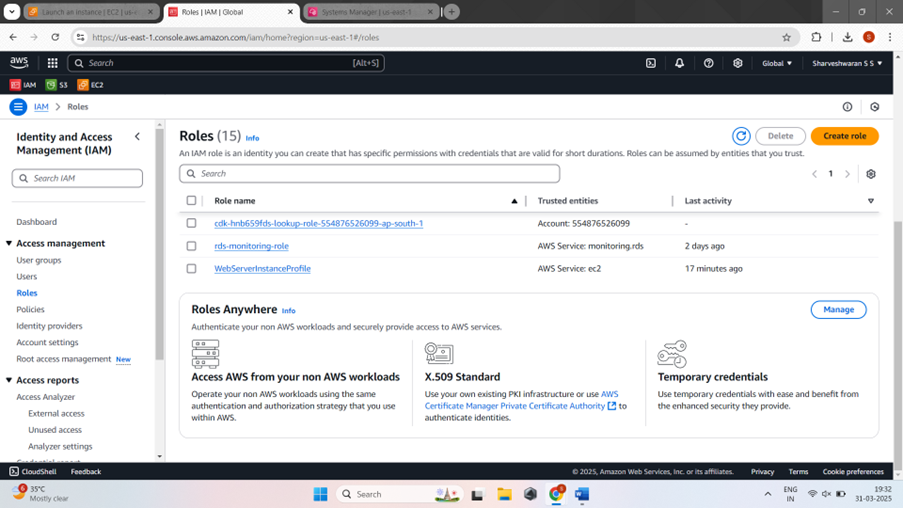
Task: Toggle the hamburger navigation menu
Action: 18,107
